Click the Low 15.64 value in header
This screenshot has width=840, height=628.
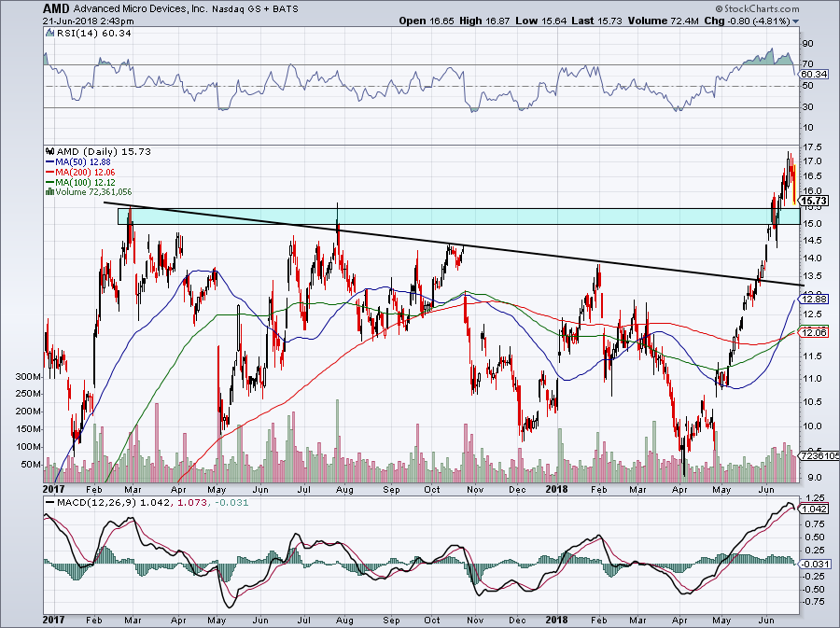click(540, 21)
